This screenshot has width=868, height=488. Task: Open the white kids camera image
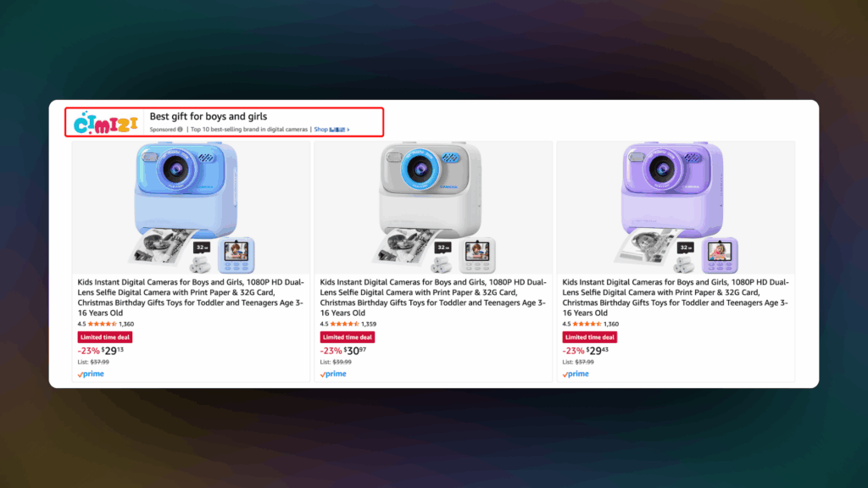[433, 208]
